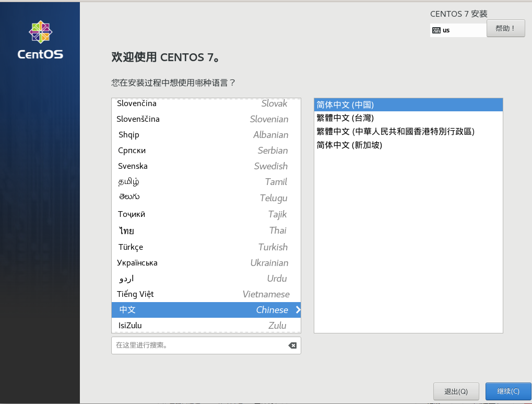Viewport: 532px width, 404px height.
Task: Click the keyboard layout icon beside us
Action: click(436, 30)
